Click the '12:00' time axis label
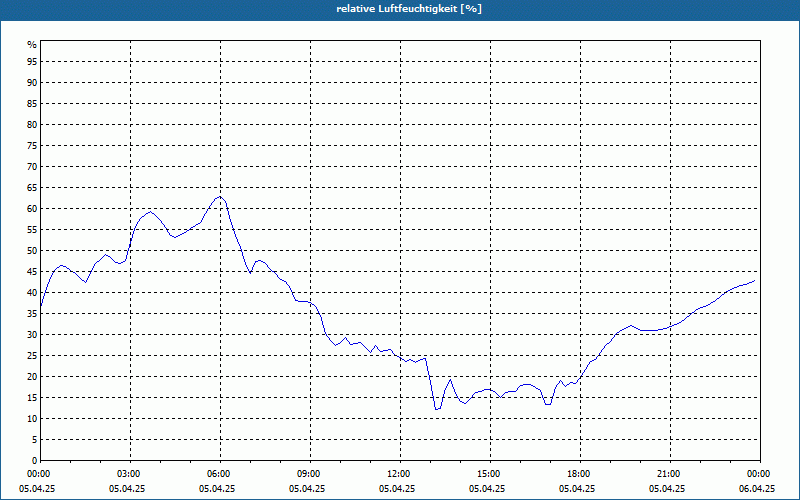Screen dimensions: 800x500 [397, 474]
